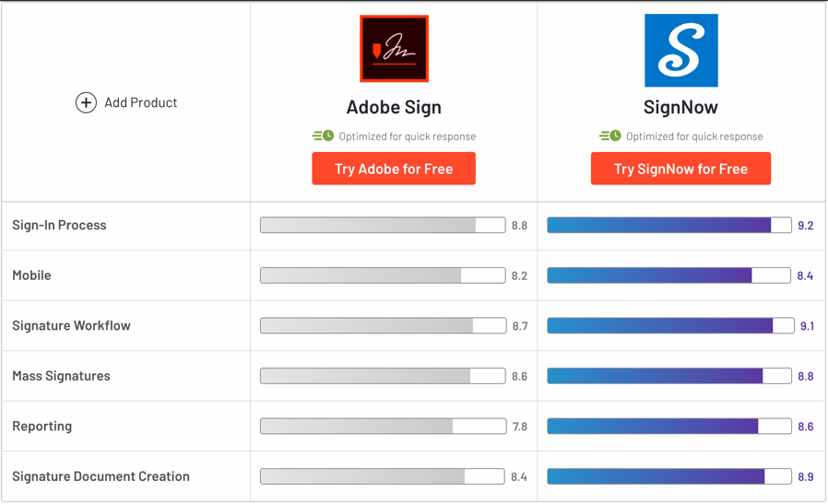Click Adobe Sign quick response clock icon

coord(323,135)
